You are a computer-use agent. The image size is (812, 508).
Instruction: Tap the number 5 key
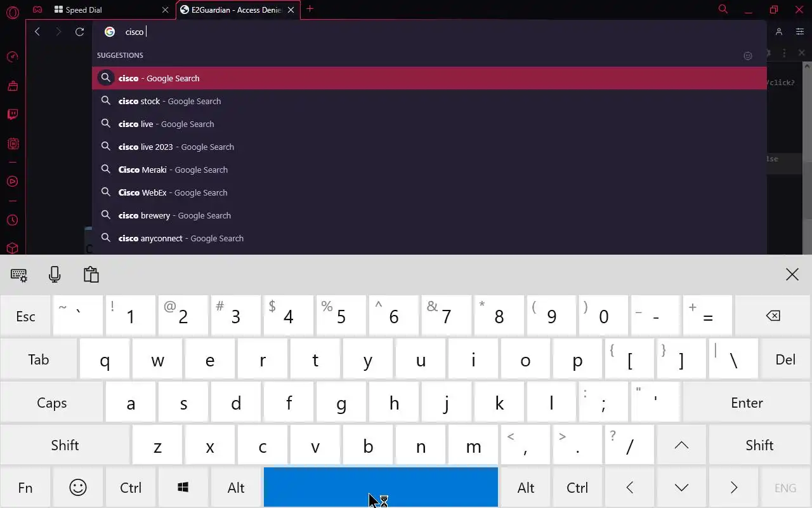[341, 316]
